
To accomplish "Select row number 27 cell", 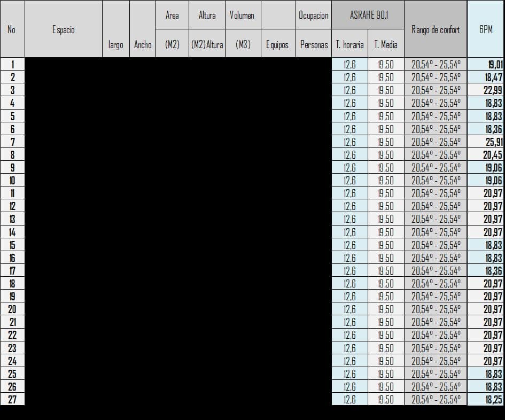I will pos(12,399).
